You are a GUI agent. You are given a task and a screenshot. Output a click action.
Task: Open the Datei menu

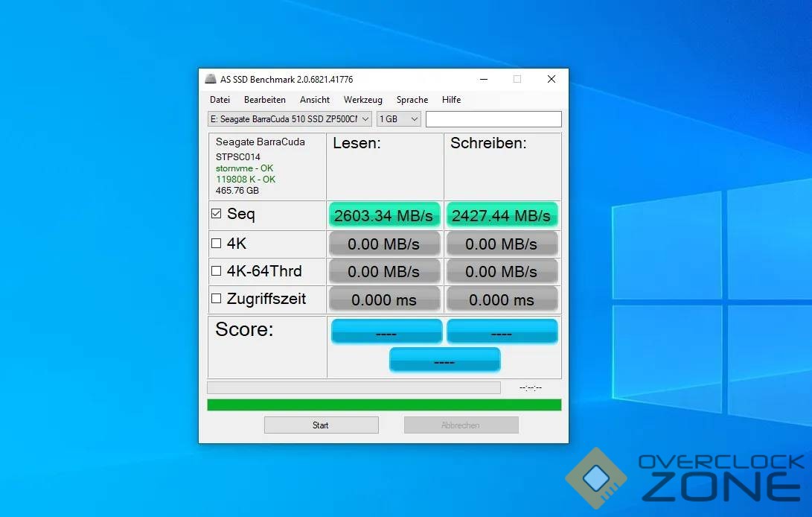pos(220,100)
